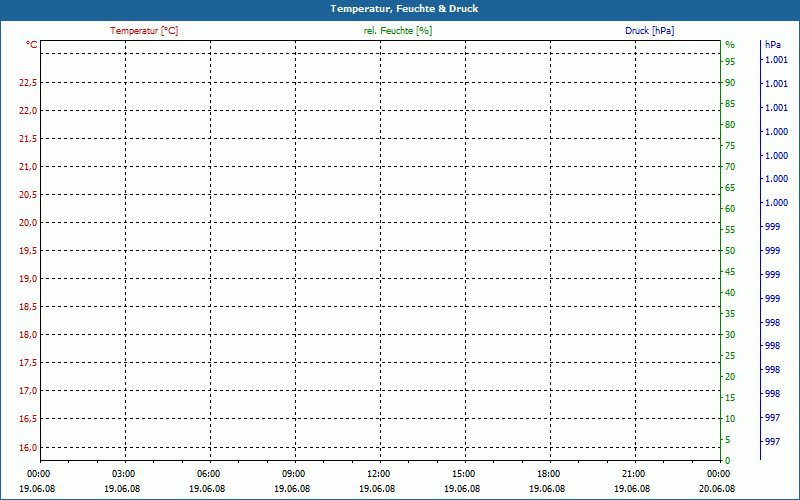Click the '12:00' time axis label
Screen dimensions: 800x500
(379, 474)
